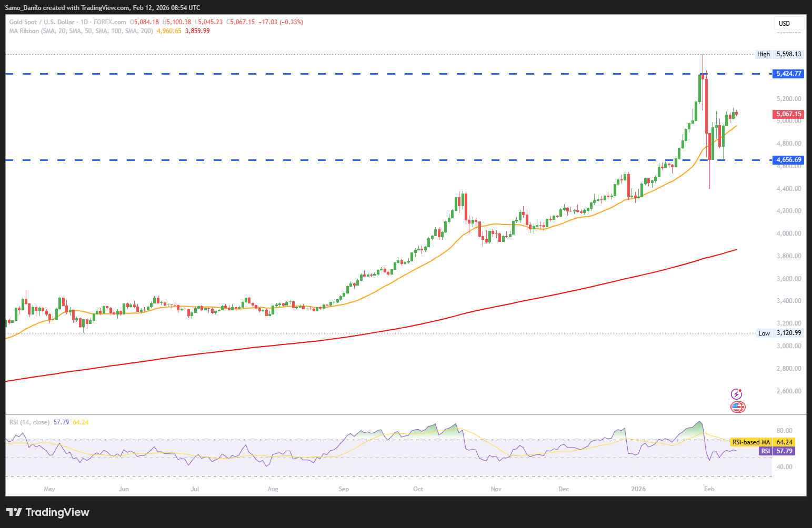Click the 2026 label on time axis
This screenshot has height=528, width=812.
[638, 489]
